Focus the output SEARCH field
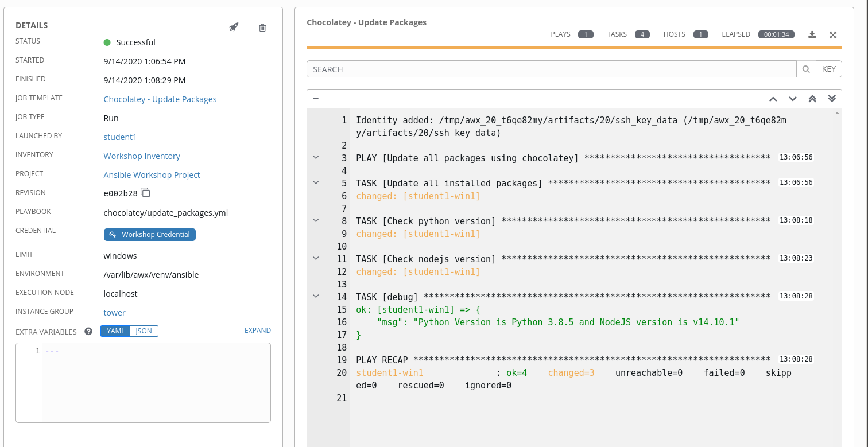The width and height of the screenshot is (868, 447). pos(552,69)
